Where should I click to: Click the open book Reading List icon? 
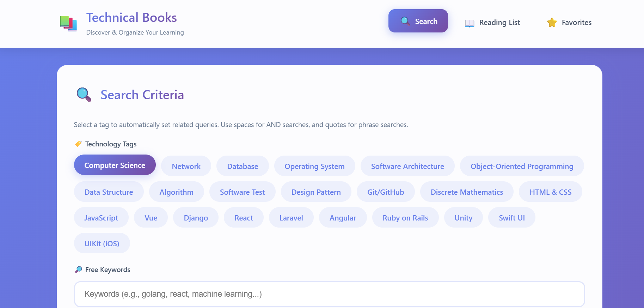(470, 23)
